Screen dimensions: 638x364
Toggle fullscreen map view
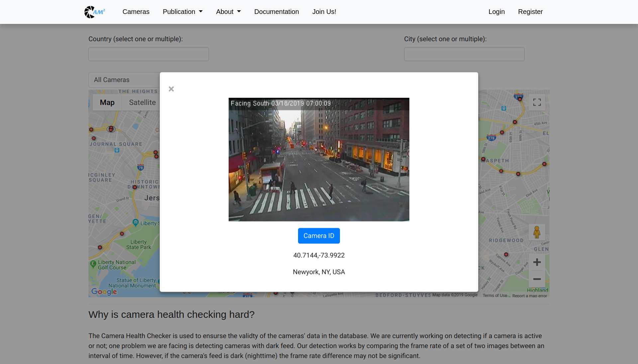(537, 102)
